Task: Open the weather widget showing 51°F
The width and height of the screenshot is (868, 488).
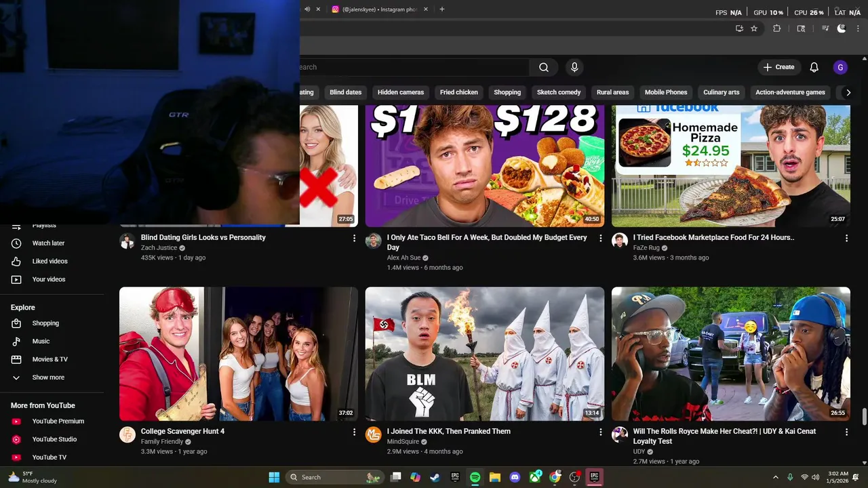Action: click(x=33, y=477)
